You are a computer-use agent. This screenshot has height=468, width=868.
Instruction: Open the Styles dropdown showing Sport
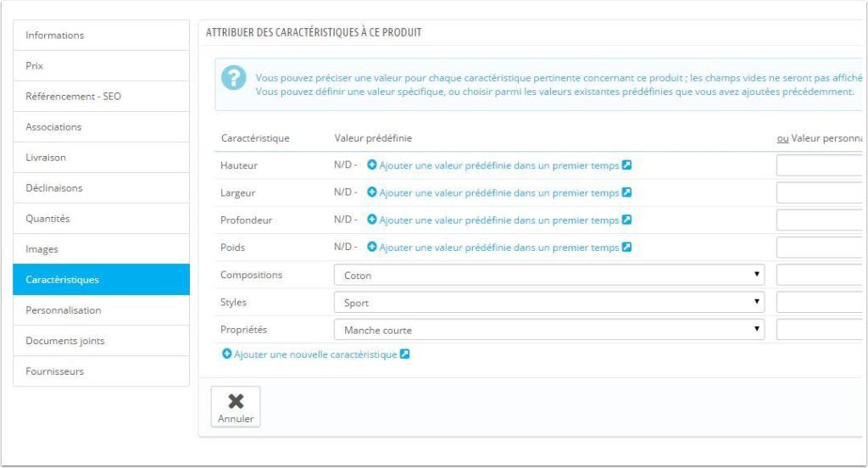point(549,303)
